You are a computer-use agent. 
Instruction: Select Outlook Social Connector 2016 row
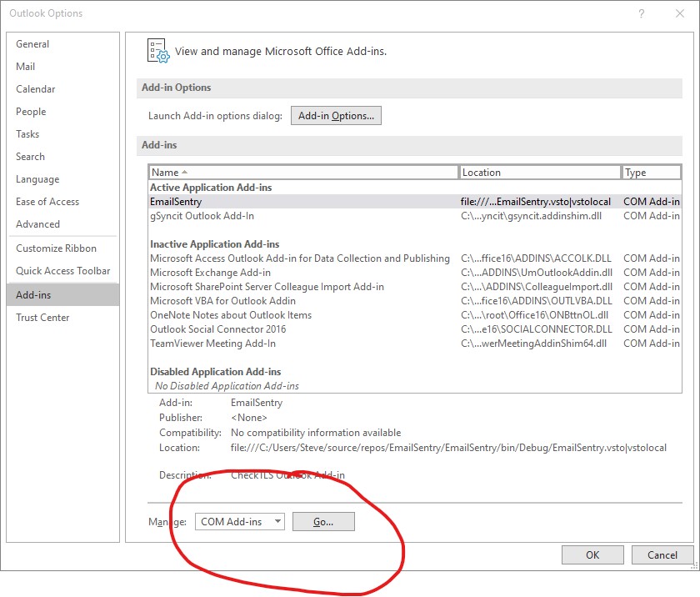click(415, 329)
